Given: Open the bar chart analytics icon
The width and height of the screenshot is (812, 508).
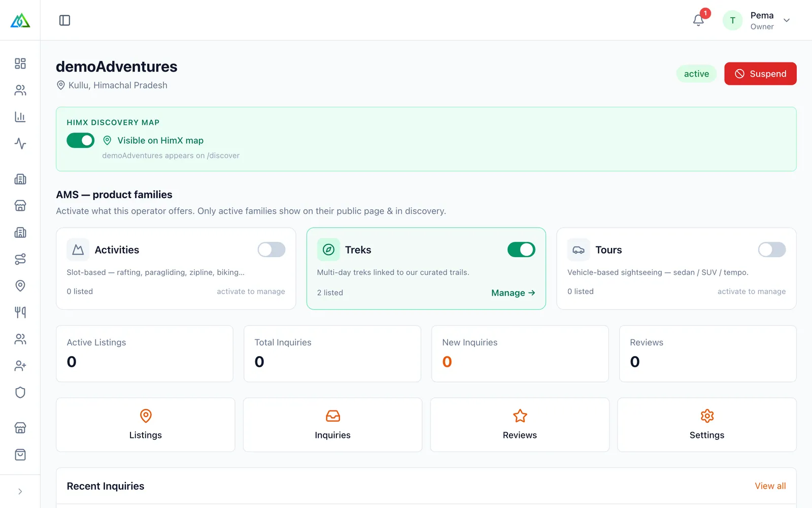Looking at the screenshot, I should [x=20, y=117].
